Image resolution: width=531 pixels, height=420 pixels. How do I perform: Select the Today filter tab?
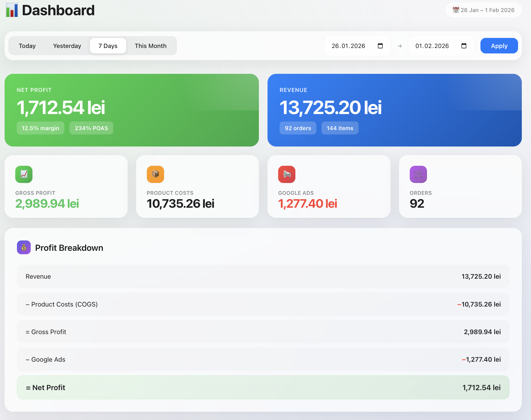[27, 46]
